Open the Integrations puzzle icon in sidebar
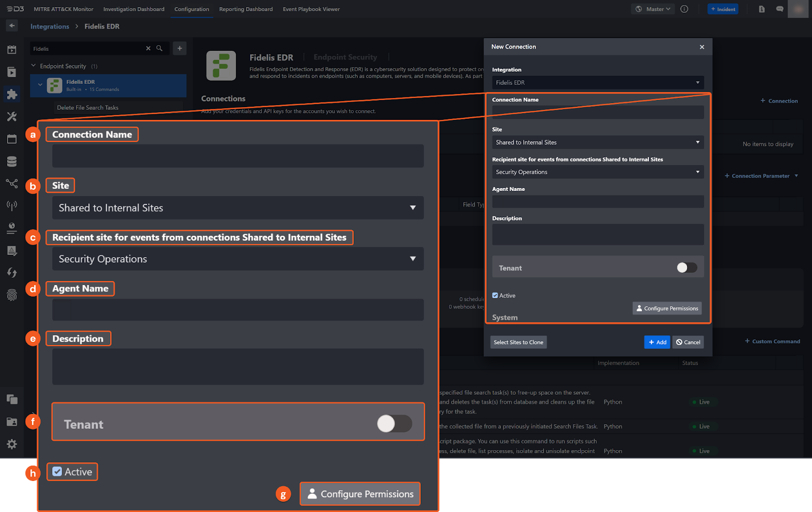 coord(12,94)
